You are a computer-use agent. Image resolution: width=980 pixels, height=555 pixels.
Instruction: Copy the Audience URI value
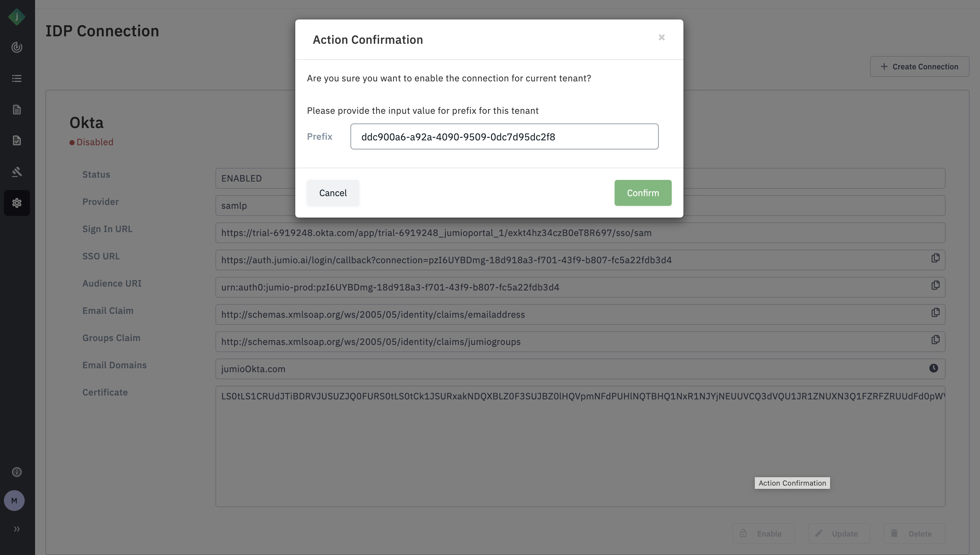935,286
